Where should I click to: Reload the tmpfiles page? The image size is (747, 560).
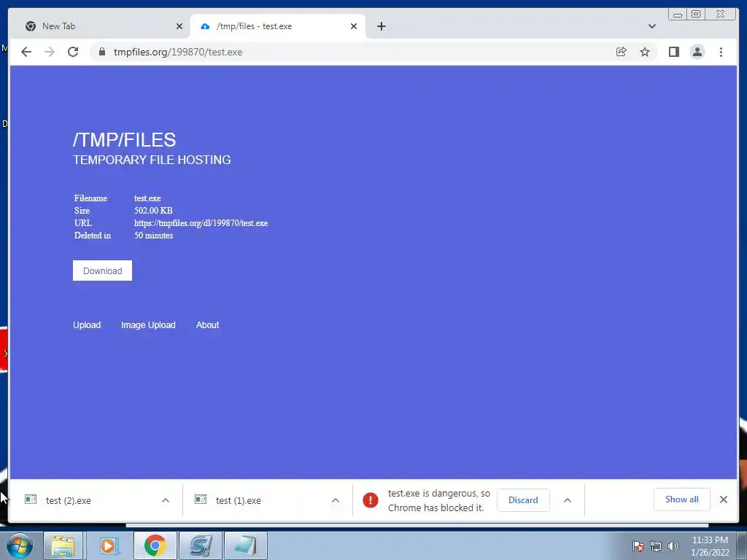click(x=73, y=52)
